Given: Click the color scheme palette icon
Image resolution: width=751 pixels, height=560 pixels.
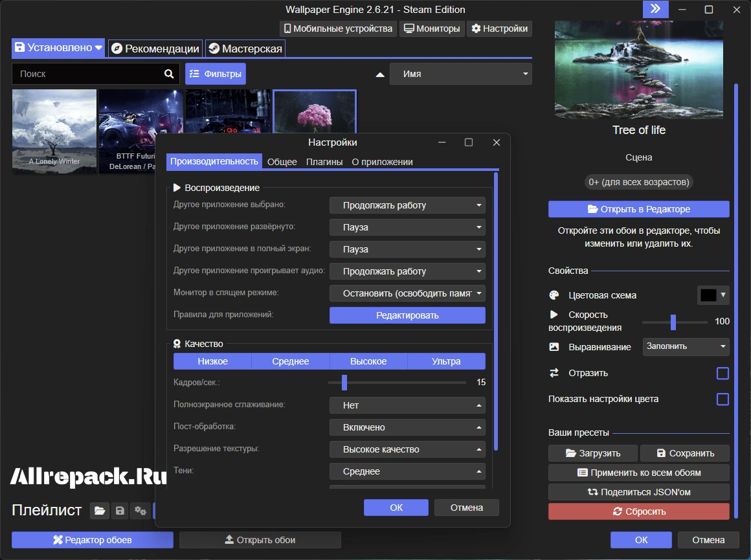Looking at the screenshot, I should [554, 295].
